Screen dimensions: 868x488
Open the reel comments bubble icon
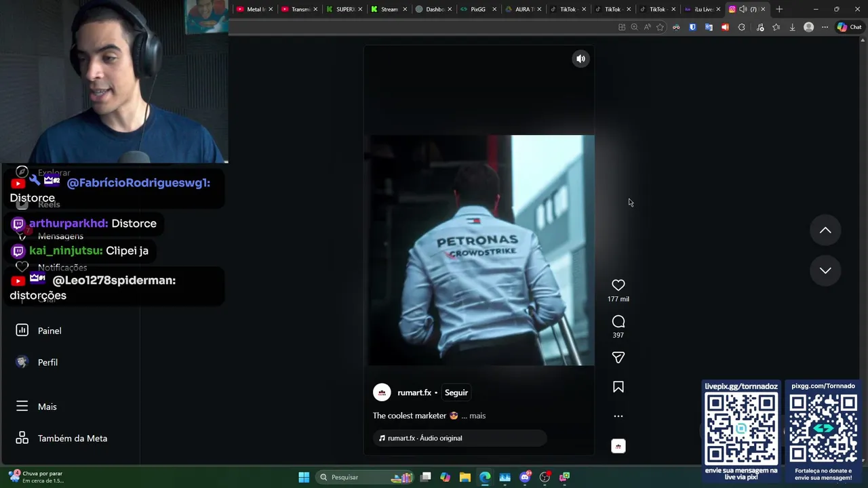click(618, 321)
